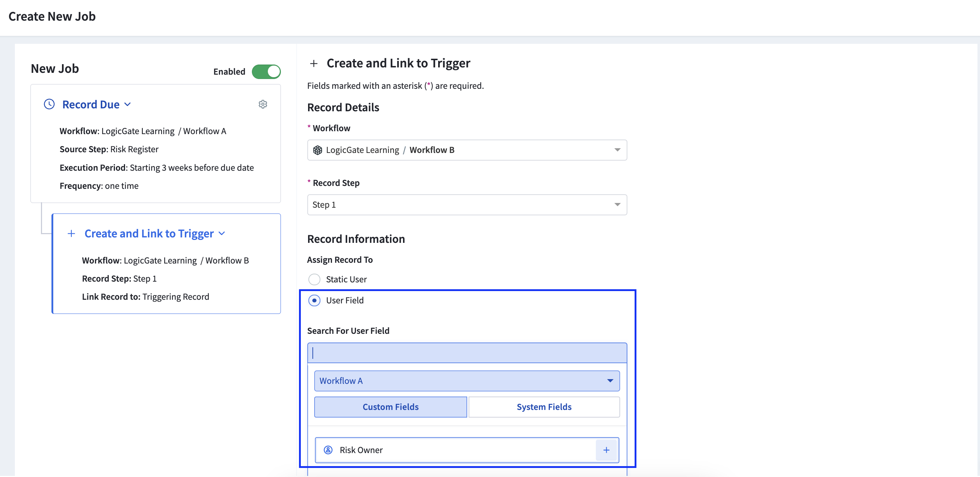Switch to System Fields tab
980x477 pixels.
coord(544,407)
